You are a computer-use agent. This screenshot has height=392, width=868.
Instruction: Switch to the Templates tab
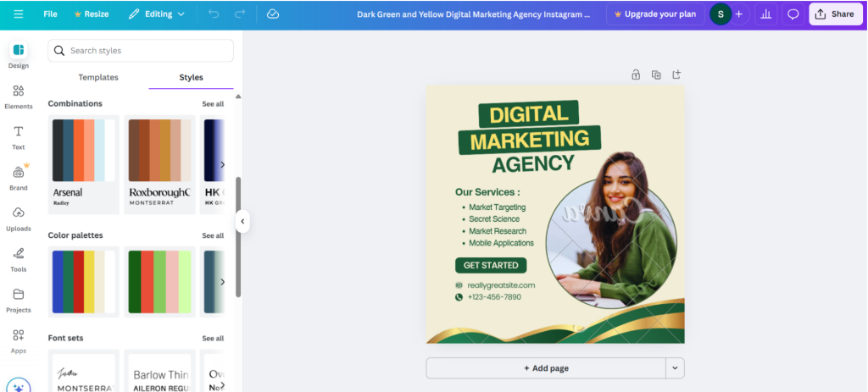(x=98, y=77)
